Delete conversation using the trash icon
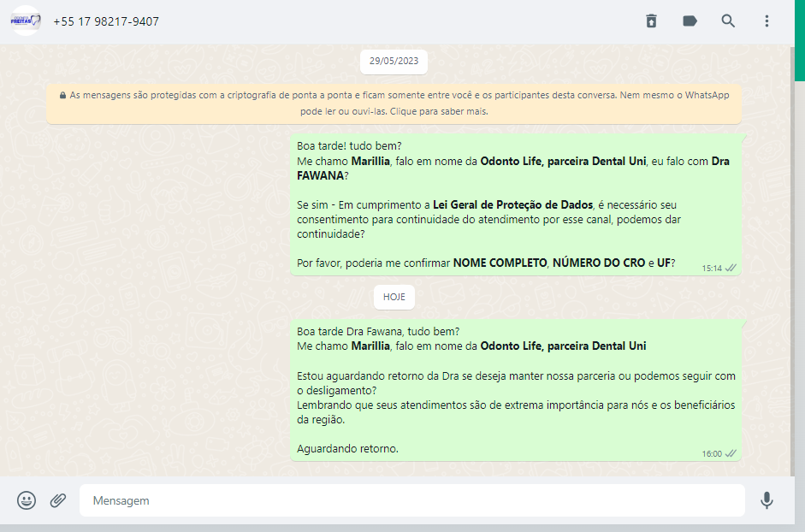 click(x=651, y=21)
